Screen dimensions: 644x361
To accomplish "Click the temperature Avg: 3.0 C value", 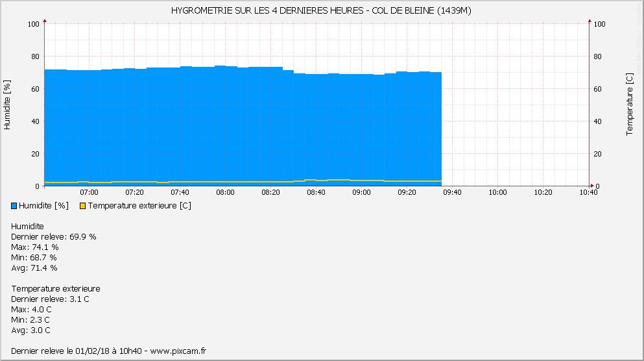I will pyautogui.click(x=31, y=330).
